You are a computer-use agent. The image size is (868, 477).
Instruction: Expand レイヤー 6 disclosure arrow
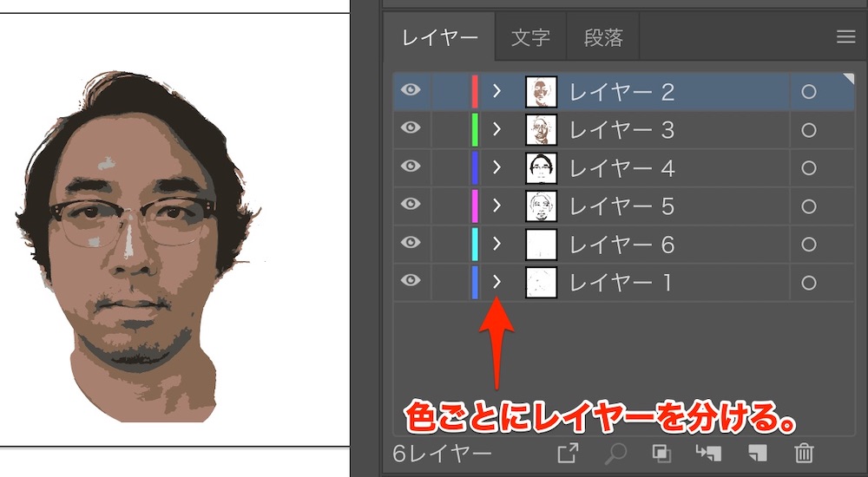497,244
